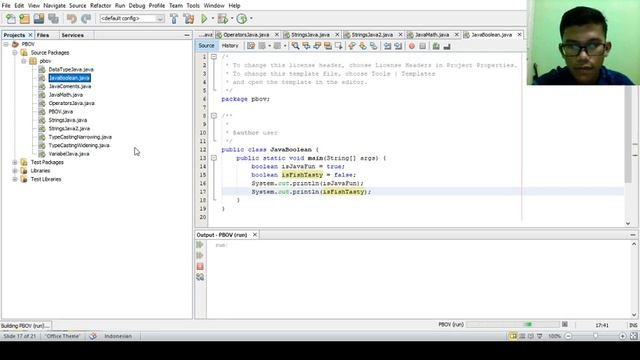Expand the Test Packages node
The image size is (640, 360).
coord(15,162)
